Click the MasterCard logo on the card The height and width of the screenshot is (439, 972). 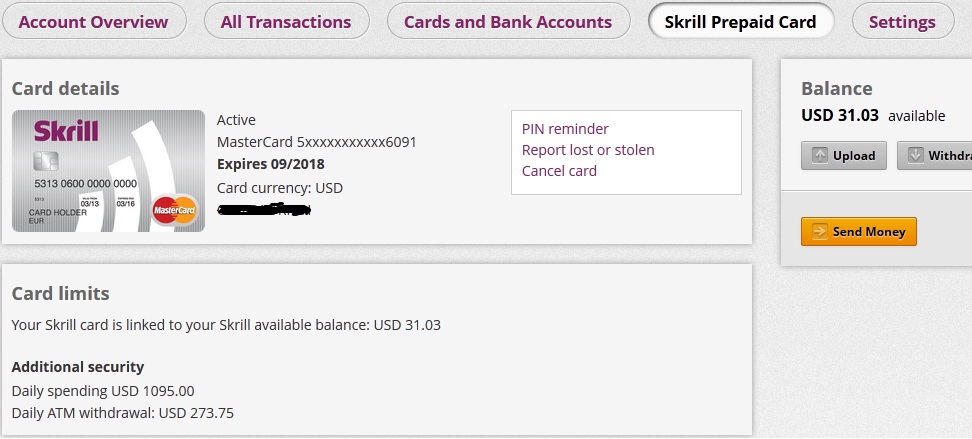(175, 210)
